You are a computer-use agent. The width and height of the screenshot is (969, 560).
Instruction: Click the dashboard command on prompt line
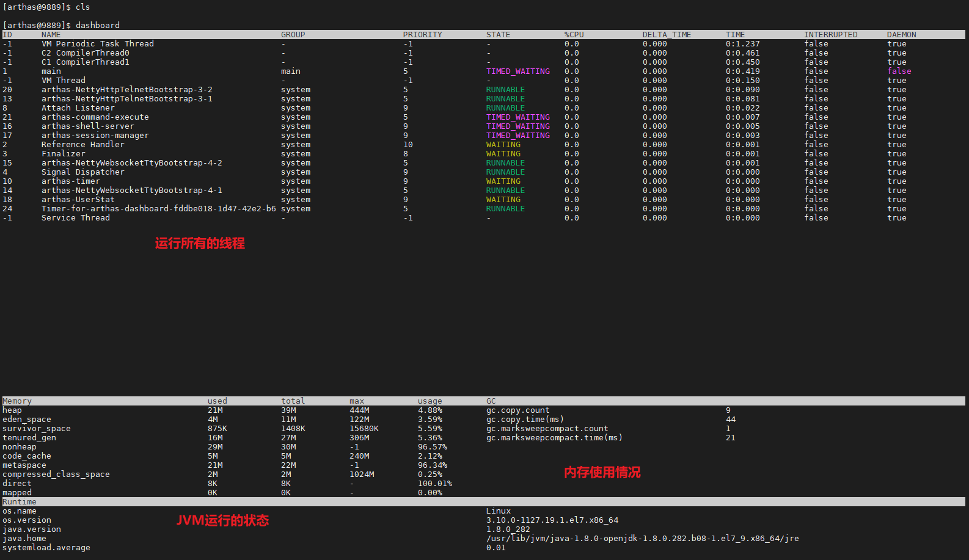pyautogui.click(x=97, y=25)
